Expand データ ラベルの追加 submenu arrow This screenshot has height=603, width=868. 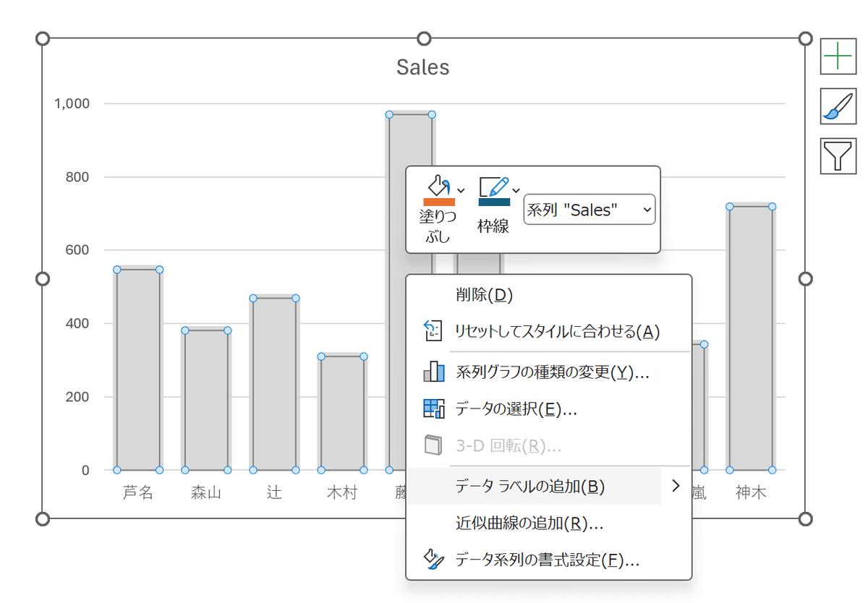(676, 486)
